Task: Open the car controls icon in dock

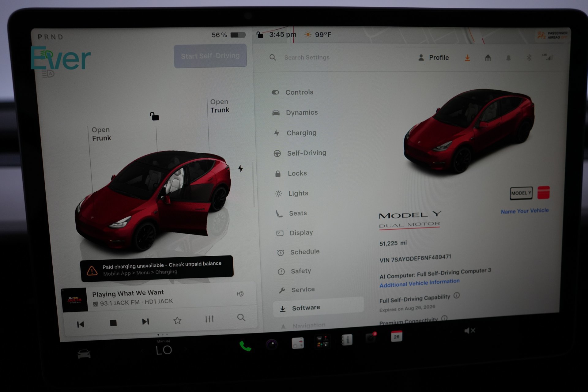Action: [x=84, y=354]
